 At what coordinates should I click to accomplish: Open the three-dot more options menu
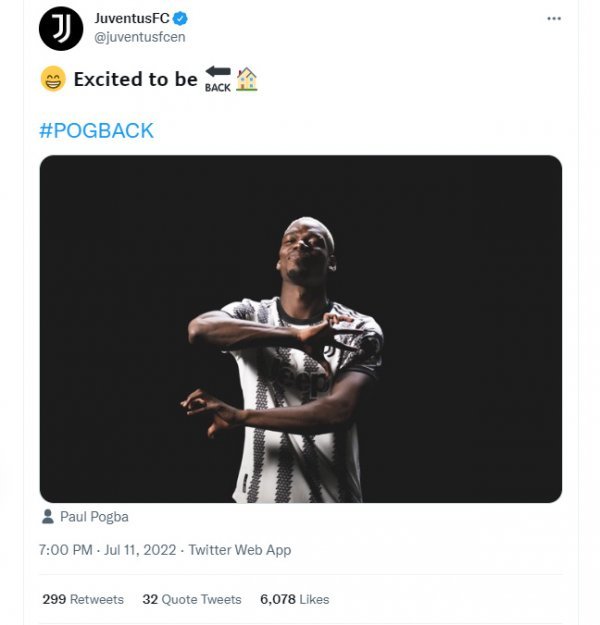554,19
